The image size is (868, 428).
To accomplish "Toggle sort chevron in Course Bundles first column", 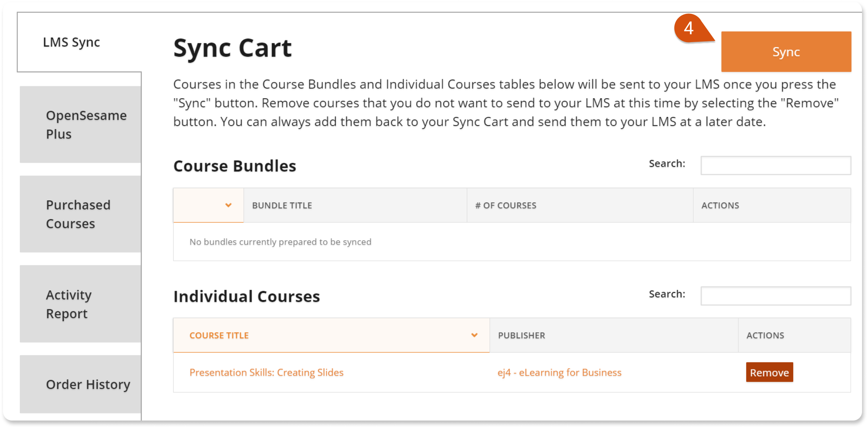I will pyautogui.click(x=228, y=205).
